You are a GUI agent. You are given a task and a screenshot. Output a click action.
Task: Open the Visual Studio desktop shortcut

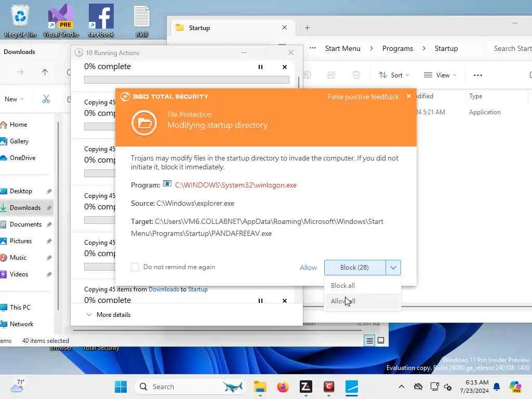coord(60,20)
